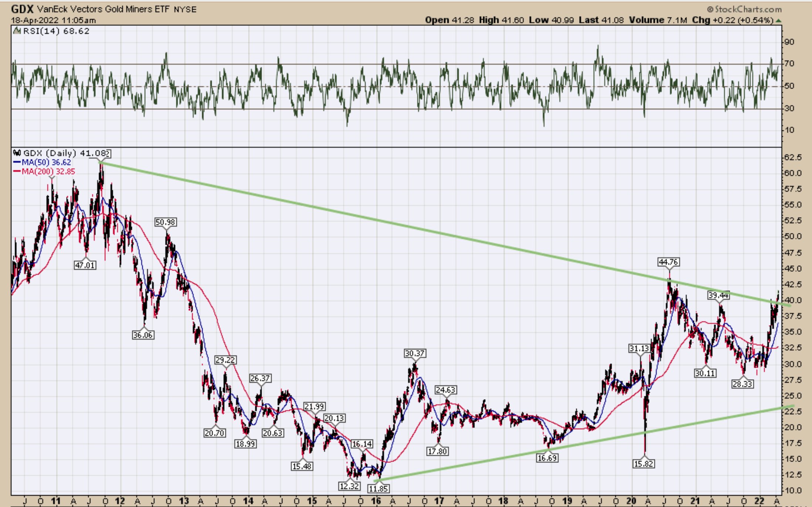Click the 39.44 price label
The width and height of the screenshot is (812, 507).
click(x=718, y=295)
